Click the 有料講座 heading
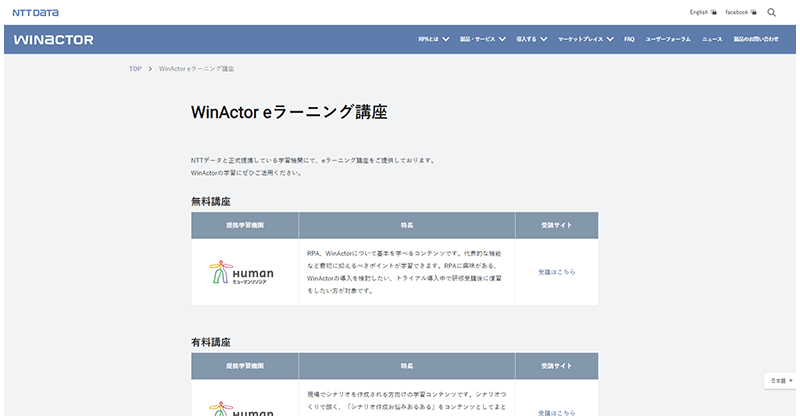Image resolution: width=800 pixels, height=420 pixels. click(x=211, y=342)
